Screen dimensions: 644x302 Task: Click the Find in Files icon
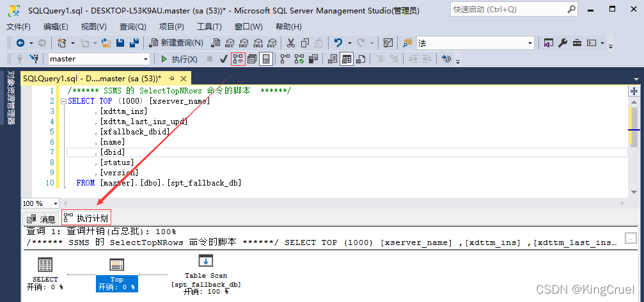pos(407,43)
